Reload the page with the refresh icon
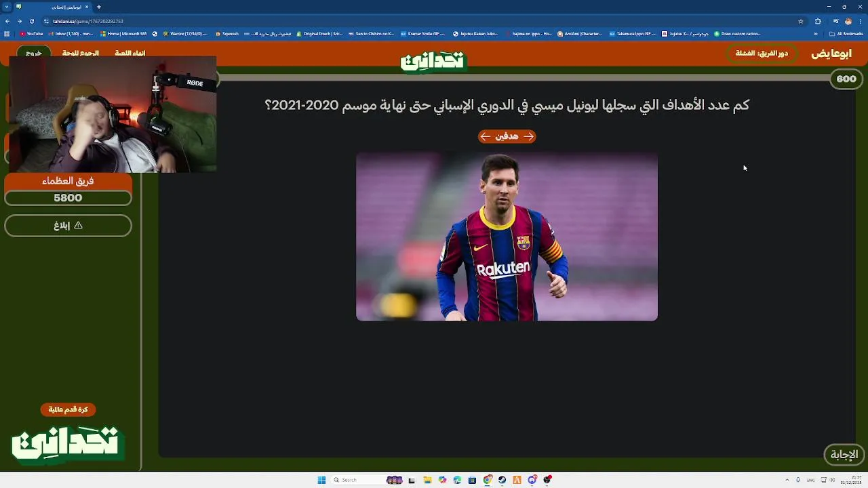The width and height of the screenshot is (868, 488). pyautogui.click(x=31, y=21)
